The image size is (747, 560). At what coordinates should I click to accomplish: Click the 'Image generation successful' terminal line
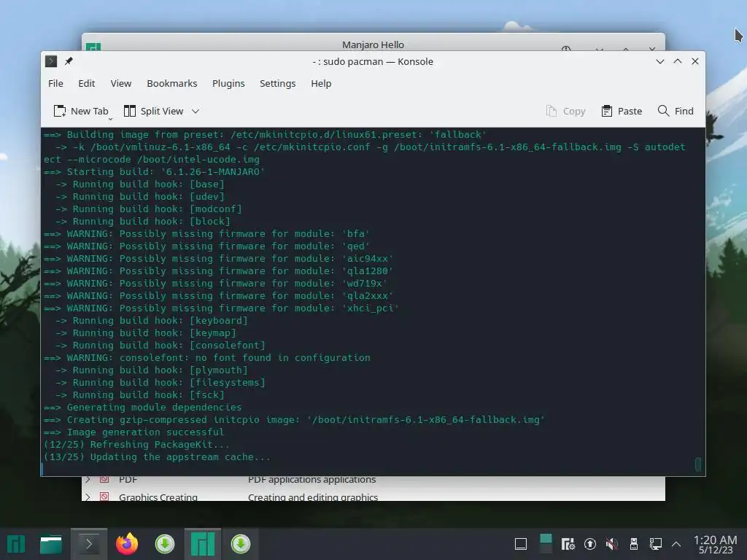134,432
